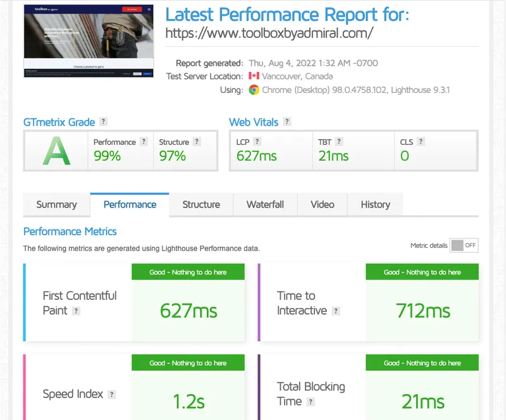Image resolution: width=506 pixels, height=420 pixels.
Task: Click the TBT help icon
Action: pyautogui.click(x=339, y=141)
